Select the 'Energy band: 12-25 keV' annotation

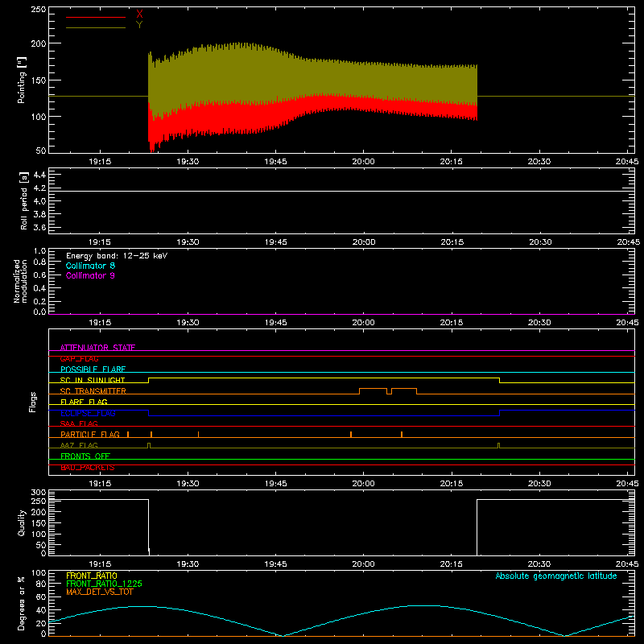coord(117,256)
